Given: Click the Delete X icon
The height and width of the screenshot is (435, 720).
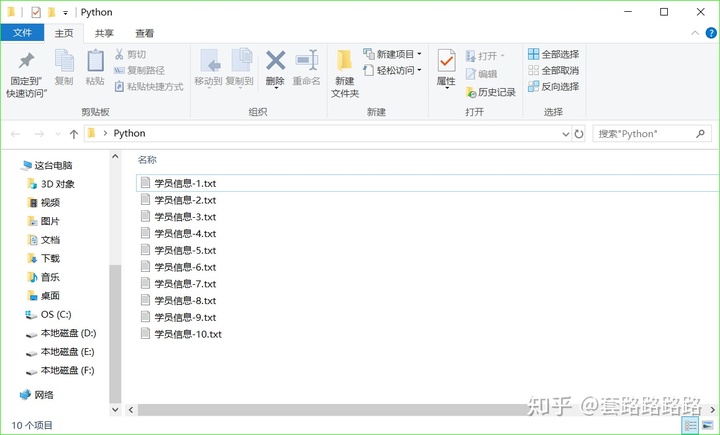Looking at the screenshot, I should 276,61.
